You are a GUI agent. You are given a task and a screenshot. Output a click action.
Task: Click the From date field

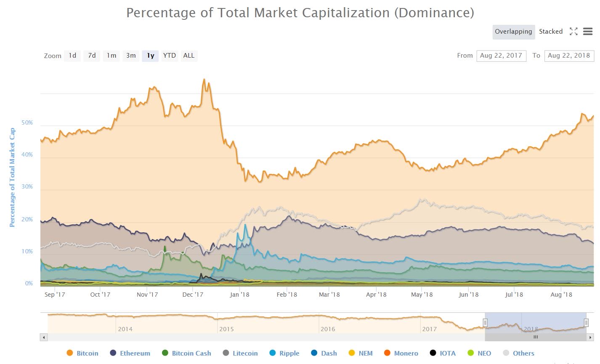[x=501, y=56]
